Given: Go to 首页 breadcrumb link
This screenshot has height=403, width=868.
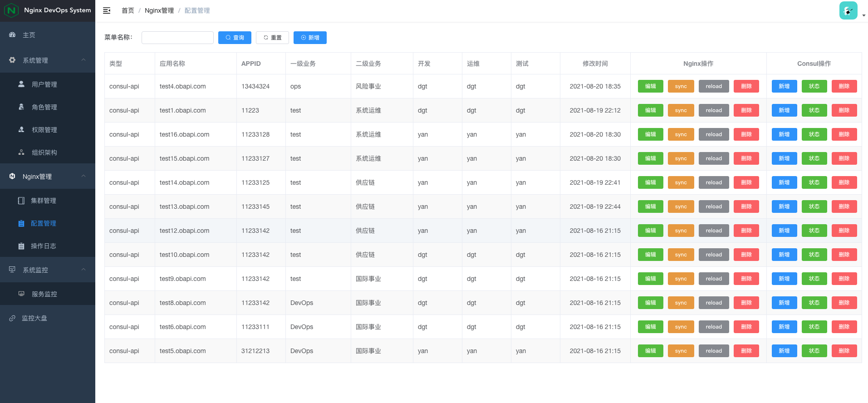Looking at the screenshot, I should coord(128,10).
